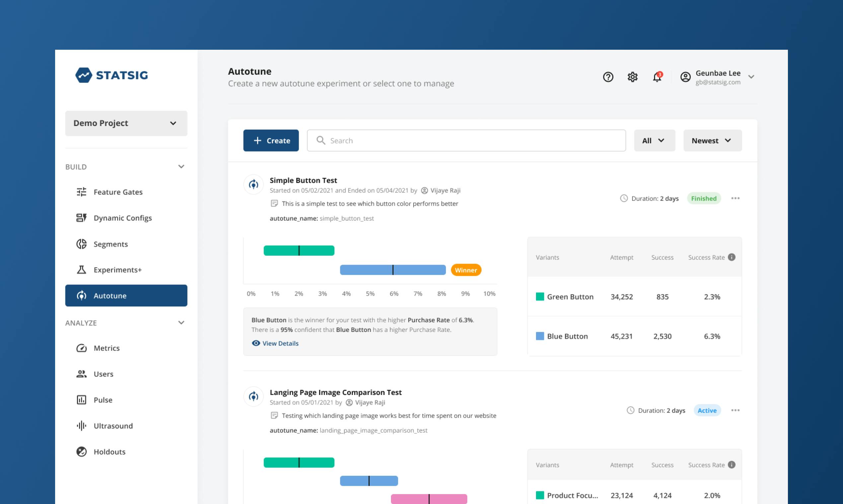This screenshot has height=504, width=843.
Task: Click the green swatch for Product Focu... variant
Action: (540, 495)
